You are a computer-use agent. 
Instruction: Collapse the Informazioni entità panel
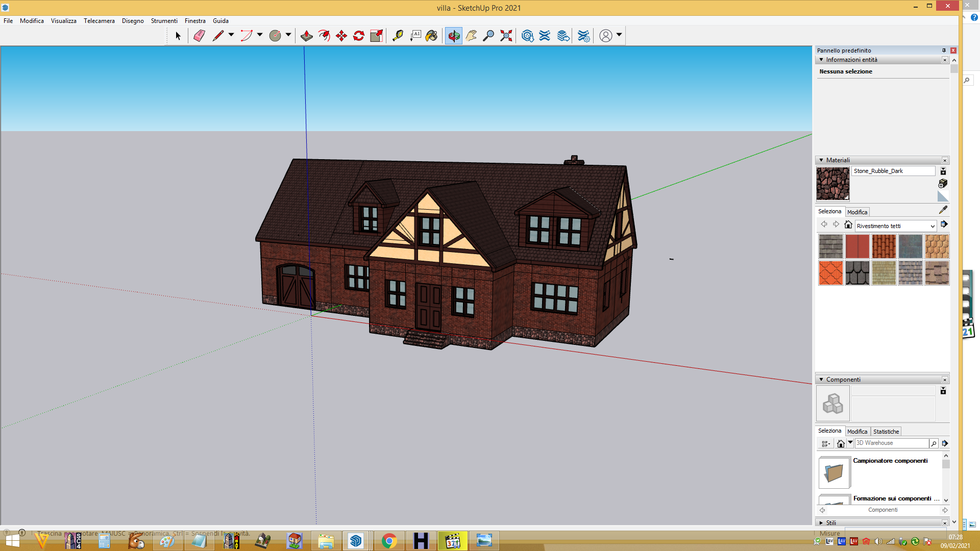pyautogui.click(x=821, y=60)
